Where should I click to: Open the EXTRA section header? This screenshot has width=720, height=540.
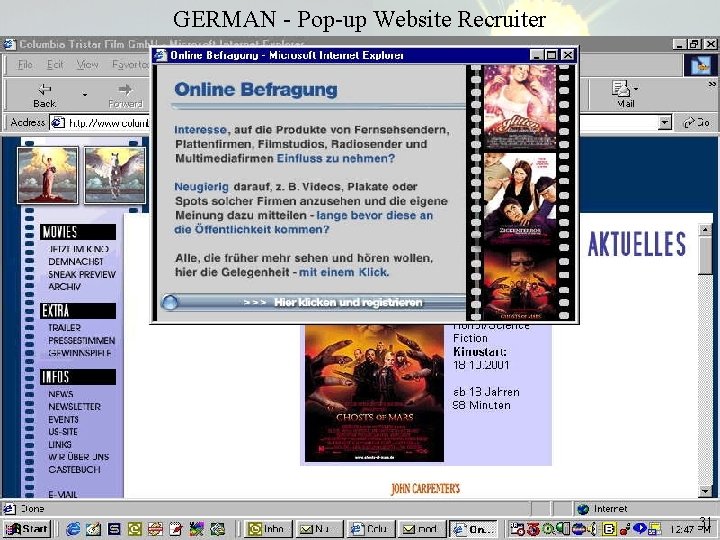pos(78,311)
